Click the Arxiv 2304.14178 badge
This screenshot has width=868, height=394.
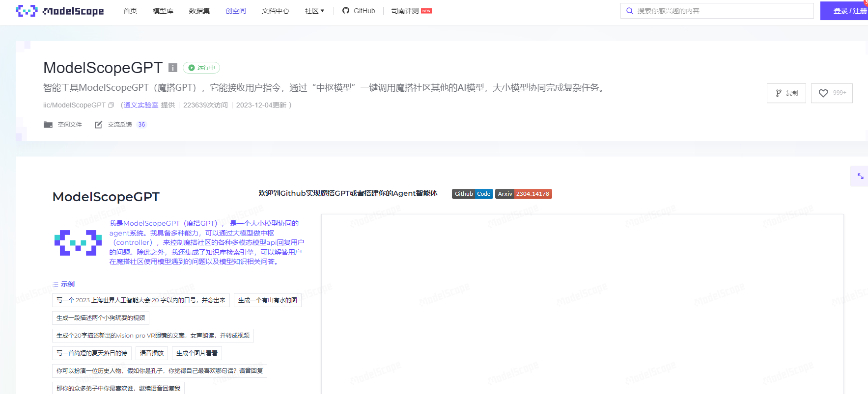click(524, 194)
